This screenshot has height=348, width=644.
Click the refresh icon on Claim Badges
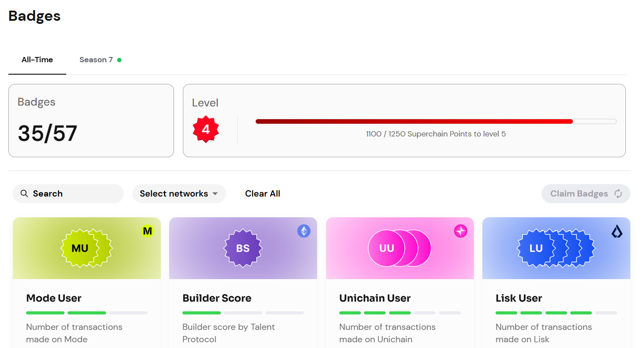(618, 193)
